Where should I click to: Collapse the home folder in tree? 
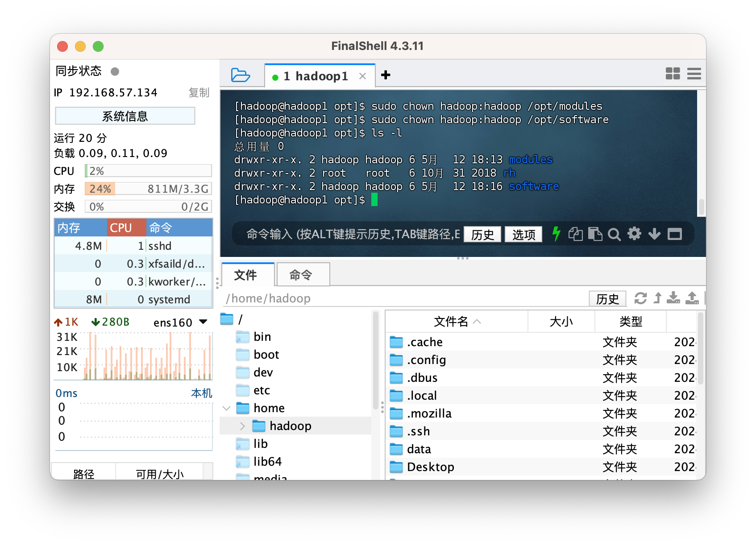pos(227,408)
